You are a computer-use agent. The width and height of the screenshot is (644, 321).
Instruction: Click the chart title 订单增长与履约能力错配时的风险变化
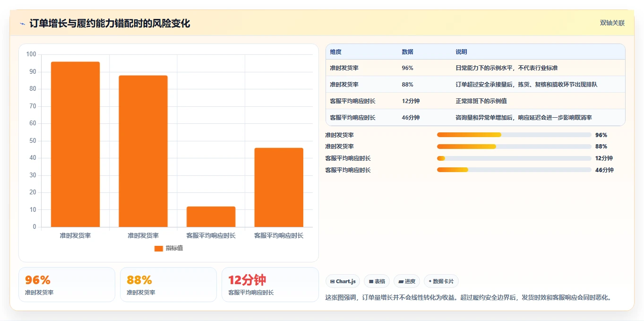(110, 23)
